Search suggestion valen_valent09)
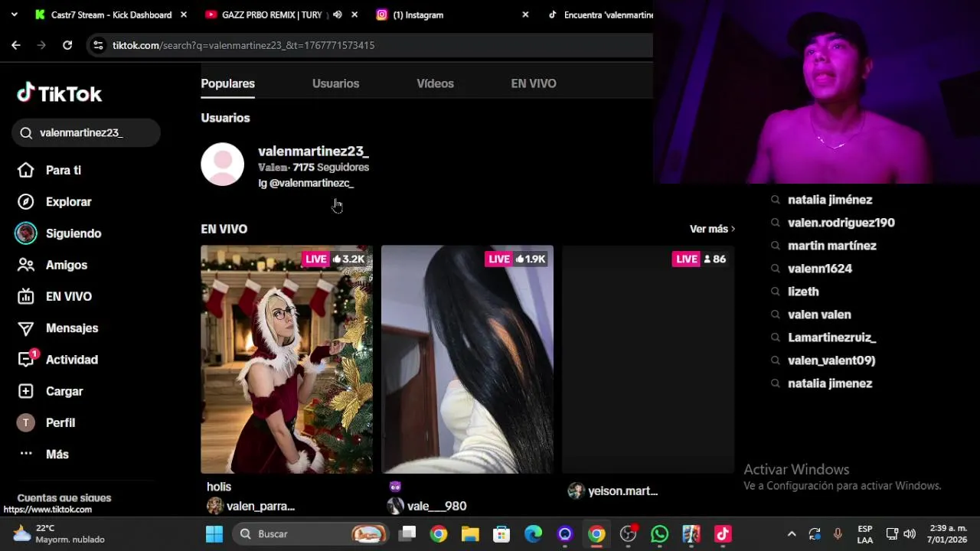The width and height of the screenshot is (980, 551). coord(831,360)
